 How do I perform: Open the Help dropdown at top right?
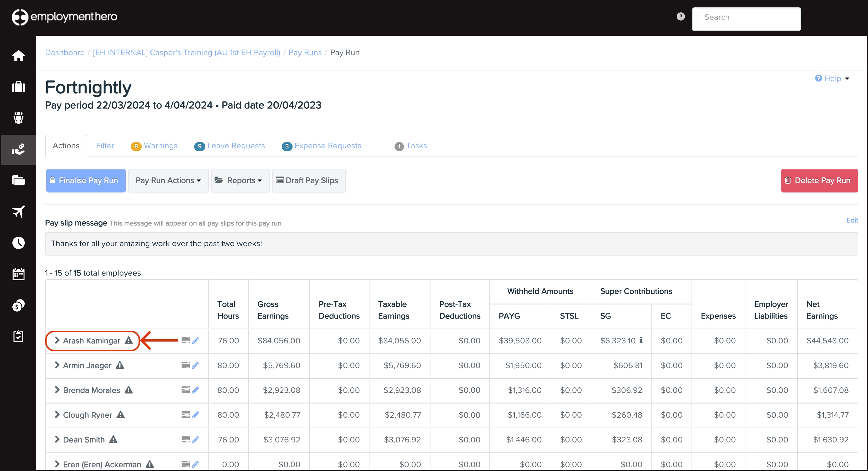point(833,78)
